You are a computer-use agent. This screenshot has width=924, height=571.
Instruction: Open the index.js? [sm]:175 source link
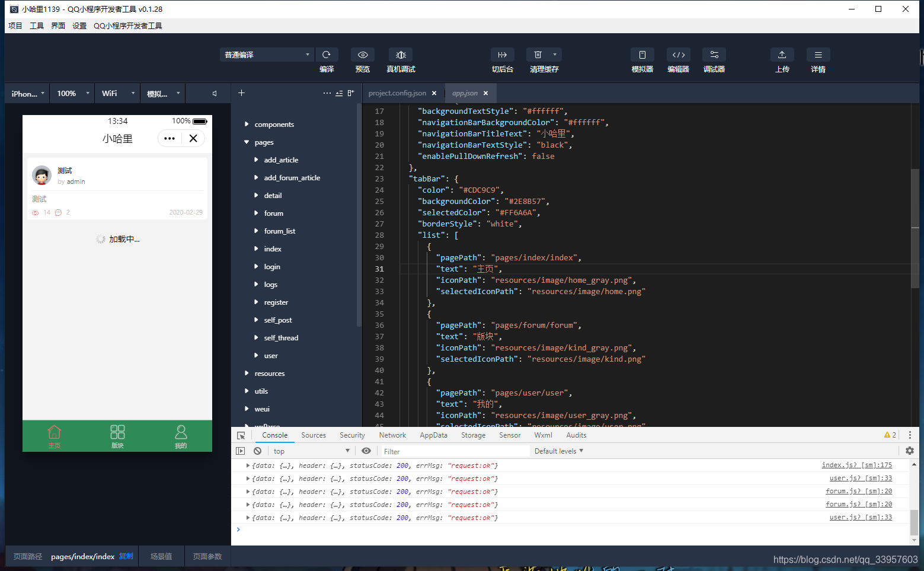[856, 465]
